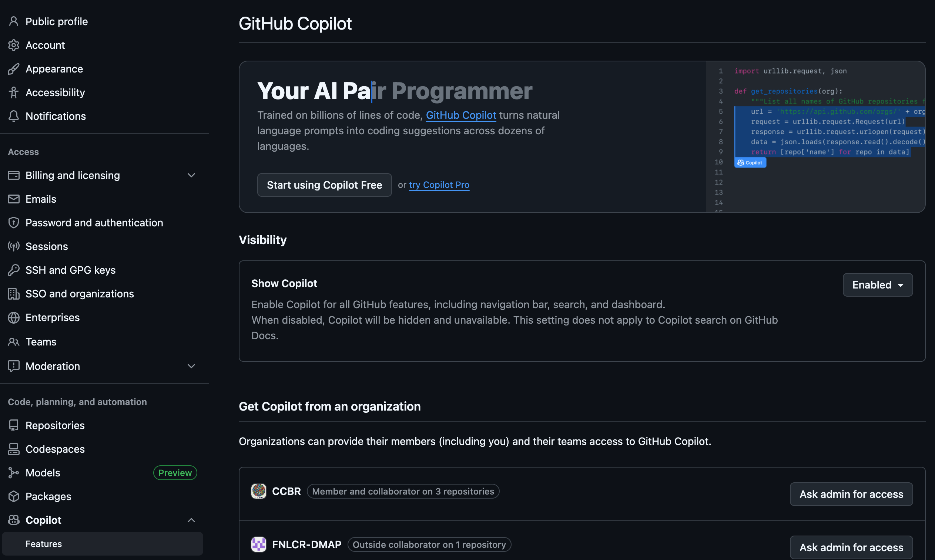Click the Appearance paintbrush icon
The width and height of the screenshot is (935, 560).
point(14,69)
